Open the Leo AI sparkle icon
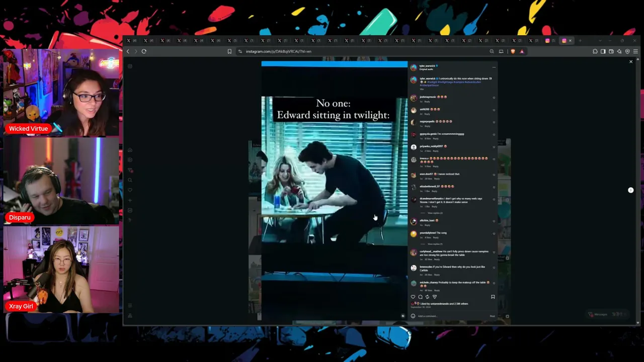644x362 pixels. (x=619, y=51)
